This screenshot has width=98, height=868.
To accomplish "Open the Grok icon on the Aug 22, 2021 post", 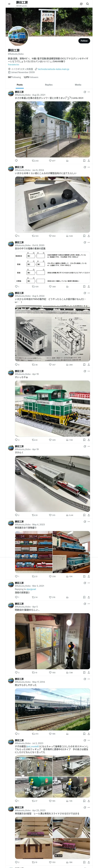I will [85, 92].
